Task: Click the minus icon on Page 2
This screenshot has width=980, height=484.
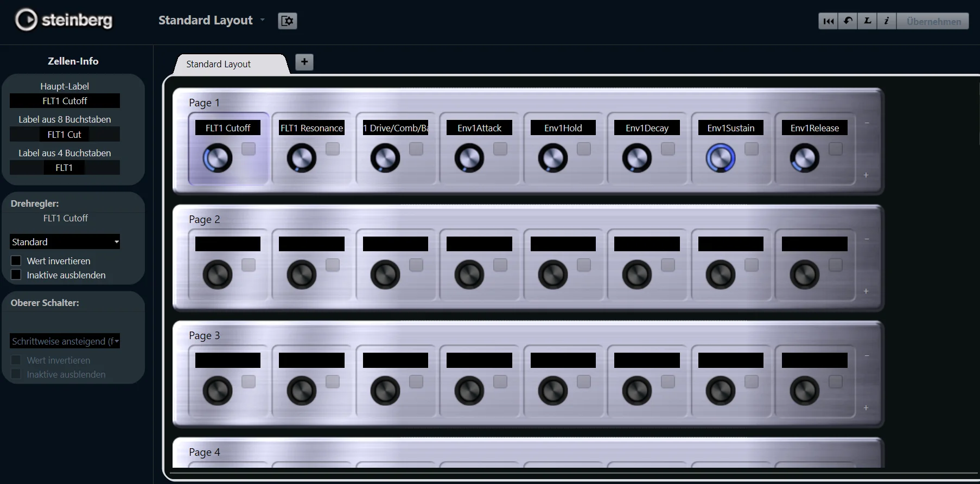Action: point(867,239)
